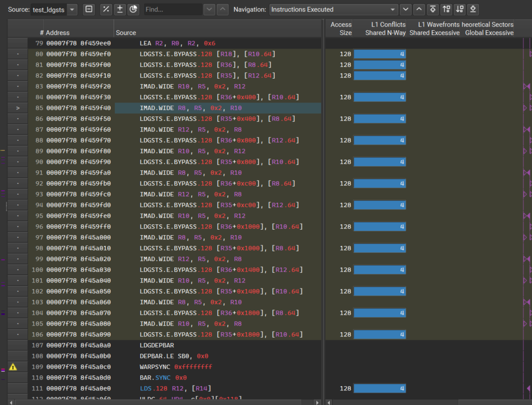This screenshot has width=532, height=405.
Task: Click the 'L1 Conflicts Shared N-Way' column header
Action: click(380, 29)
